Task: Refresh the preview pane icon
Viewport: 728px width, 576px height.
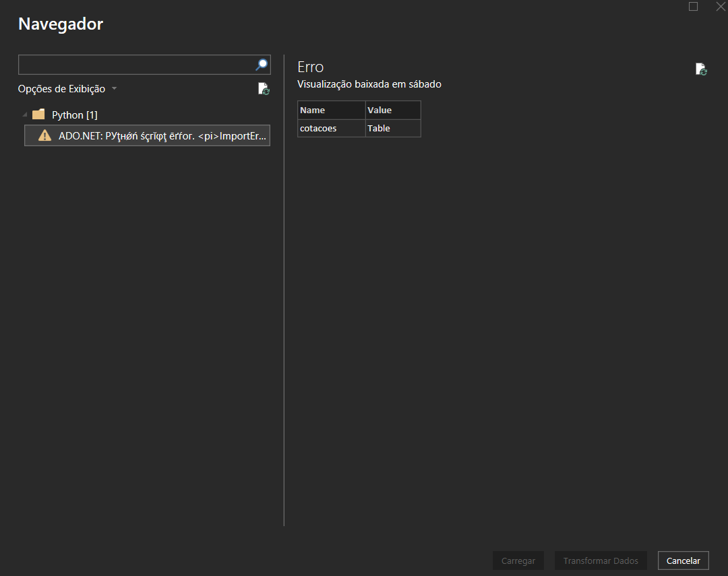Action: 701,69
